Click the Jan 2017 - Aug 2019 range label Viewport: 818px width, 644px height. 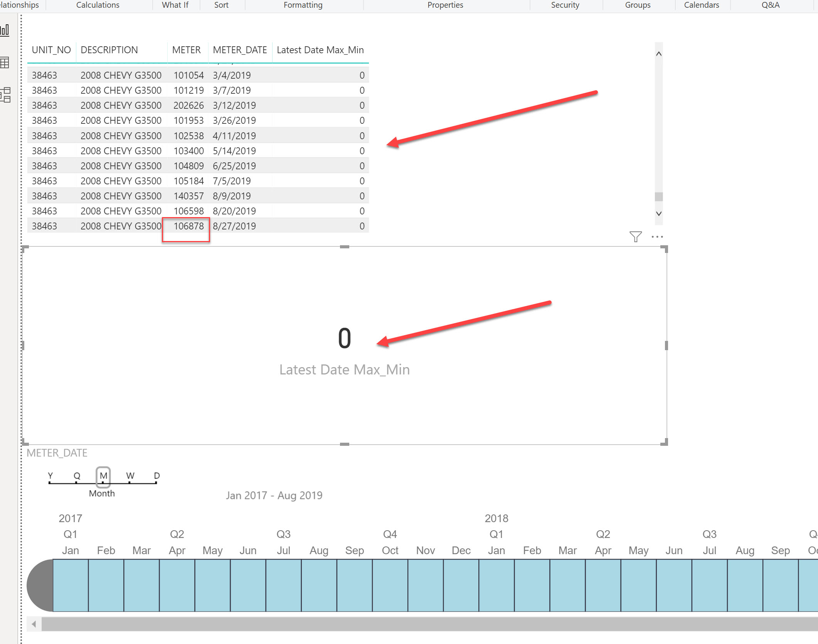(274, 496)
